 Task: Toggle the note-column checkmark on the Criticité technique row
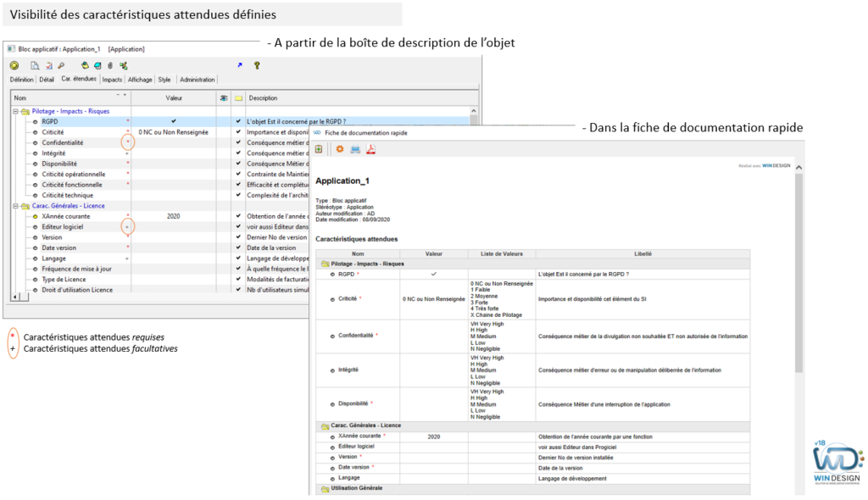click(238, 195)
